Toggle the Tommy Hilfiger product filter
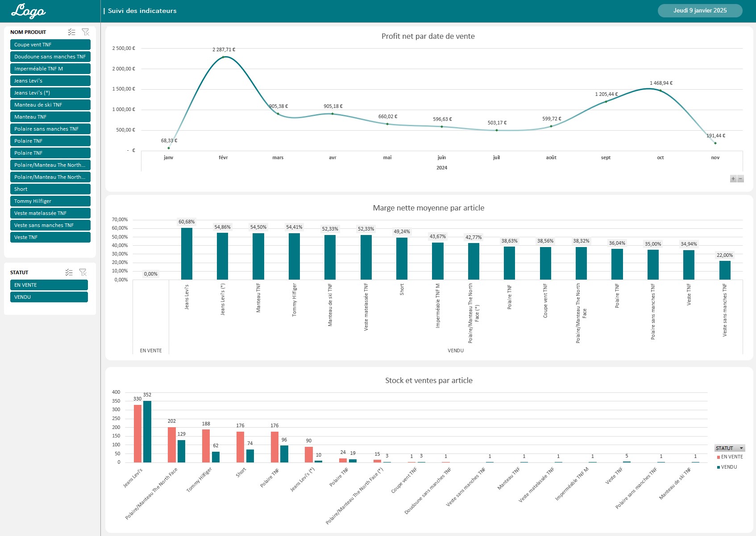This screenshot has width=756, height=536. pyautogui.click(x=50, y=201)
